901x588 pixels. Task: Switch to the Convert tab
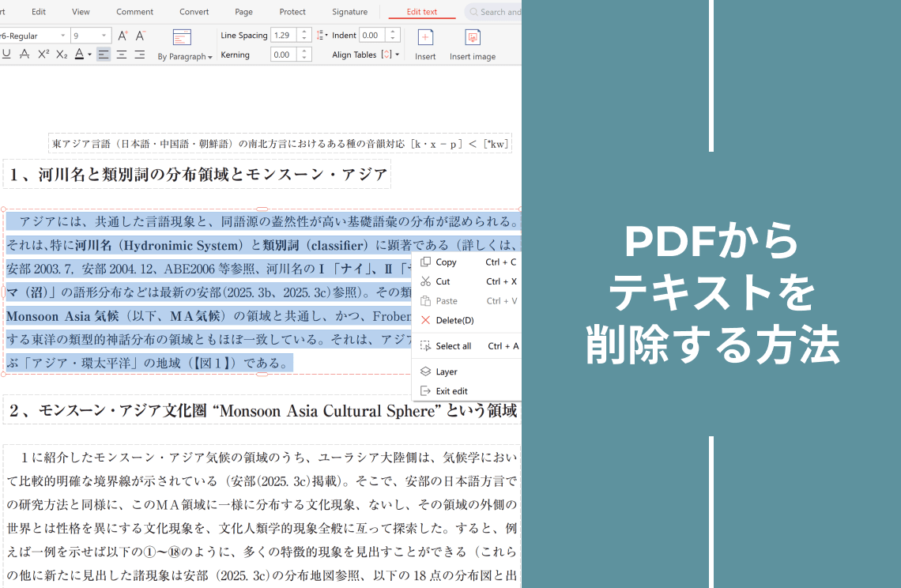[194, 12]
